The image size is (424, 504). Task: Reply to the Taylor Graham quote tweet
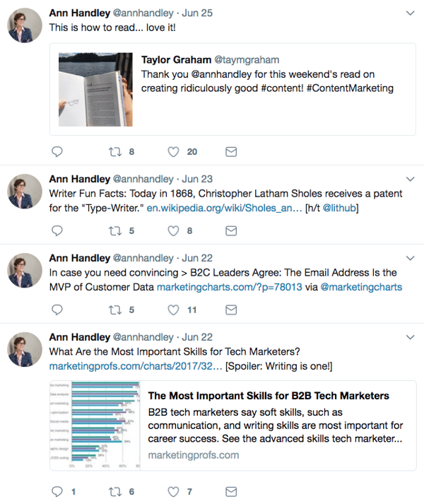[58, 151]
